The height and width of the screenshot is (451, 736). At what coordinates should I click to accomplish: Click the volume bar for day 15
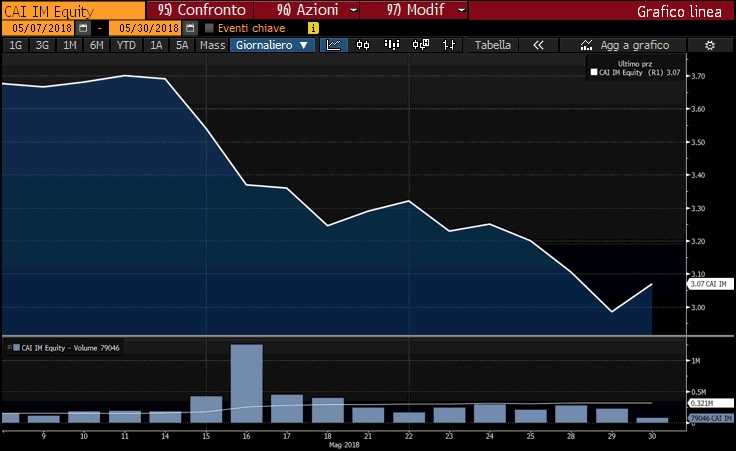click(x=206, y=409)
